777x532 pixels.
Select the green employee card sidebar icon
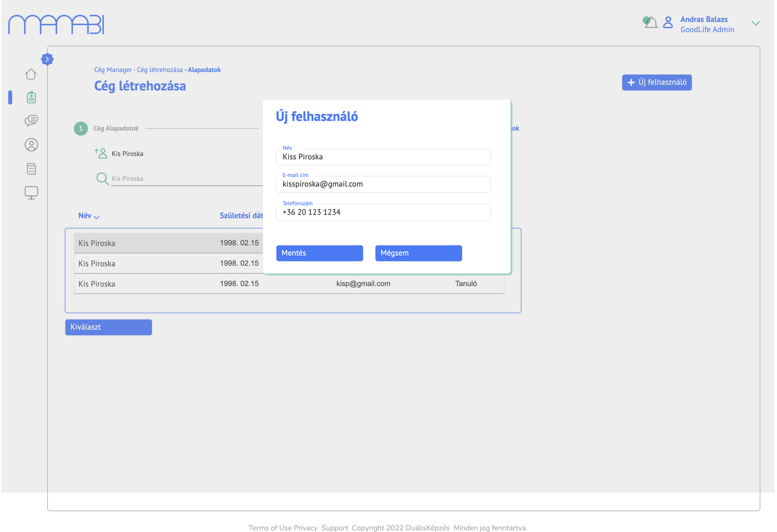[31, 97]
